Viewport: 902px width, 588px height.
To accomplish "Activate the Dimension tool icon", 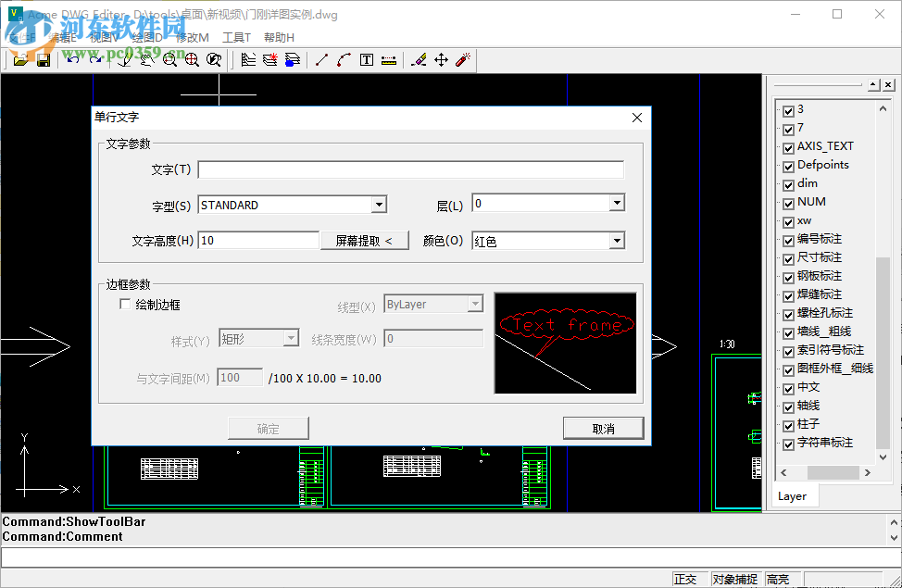I will click(x=389, y=59).
